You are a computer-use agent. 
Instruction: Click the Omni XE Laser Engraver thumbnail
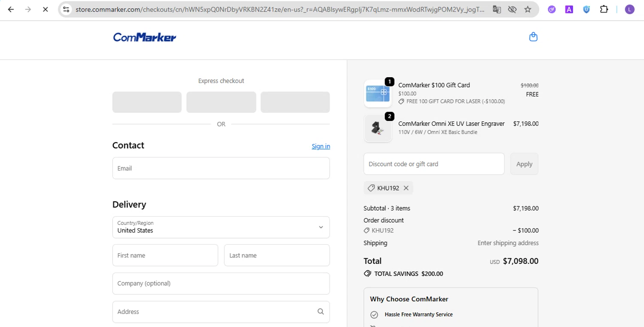378,128
